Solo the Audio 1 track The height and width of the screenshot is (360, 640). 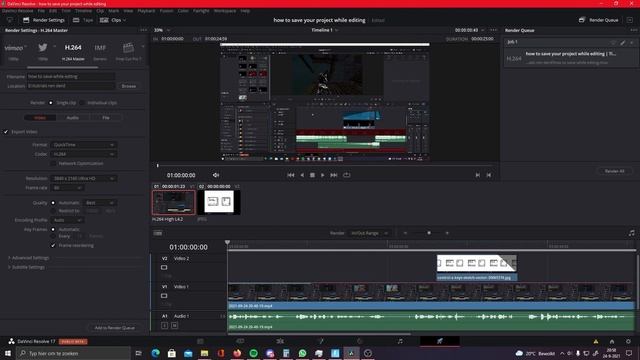[x=164, y=325]
